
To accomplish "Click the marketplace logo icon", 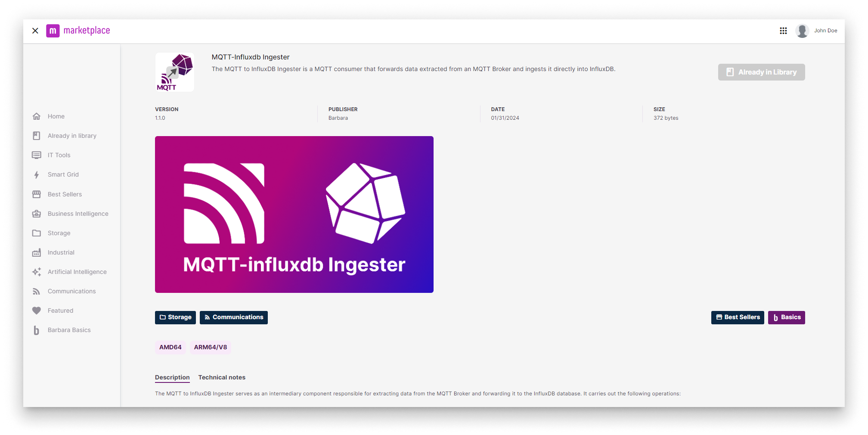I will tap(53, 31).
